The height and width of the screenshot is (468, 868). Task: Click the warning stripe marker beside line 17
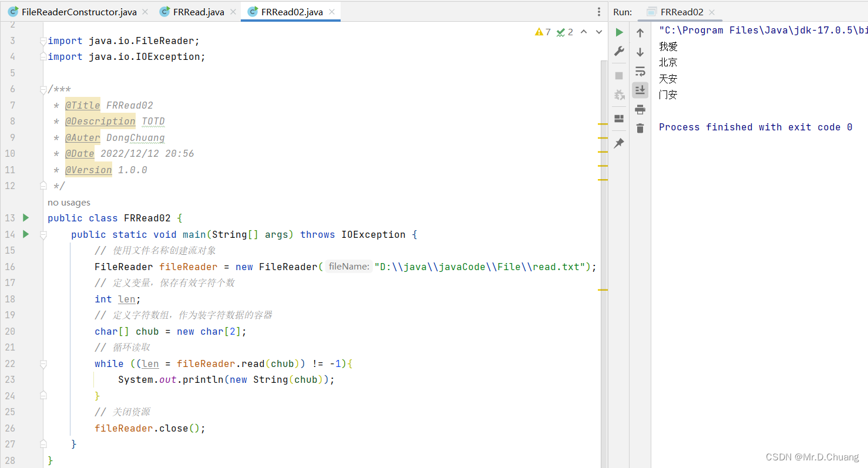603,289
